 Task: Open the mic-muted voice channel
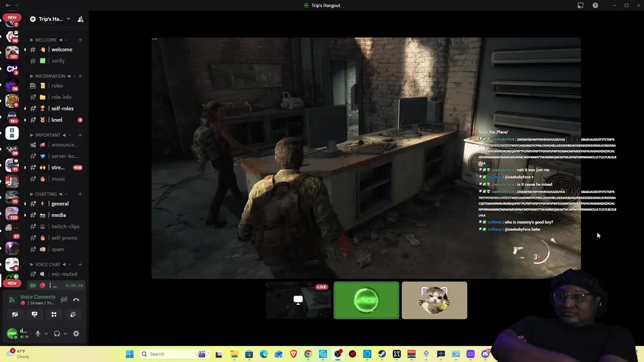(x=56, y=274)
